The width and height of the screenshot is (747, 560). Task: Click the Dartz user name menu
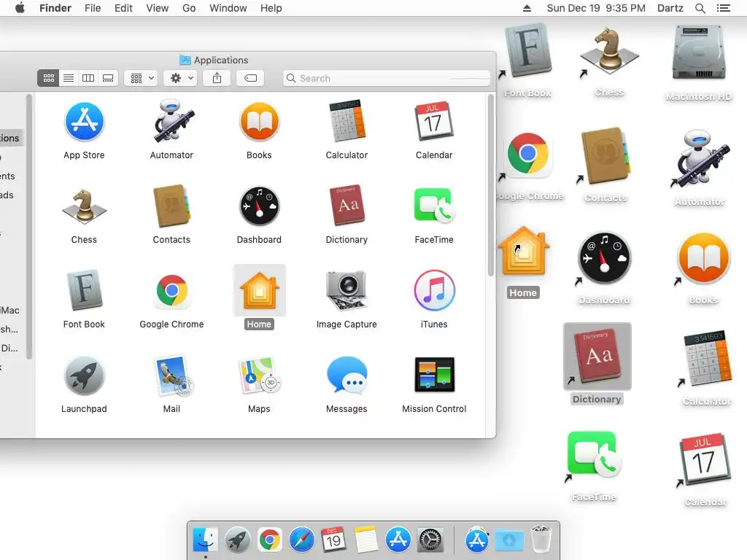tap(670, 8)
